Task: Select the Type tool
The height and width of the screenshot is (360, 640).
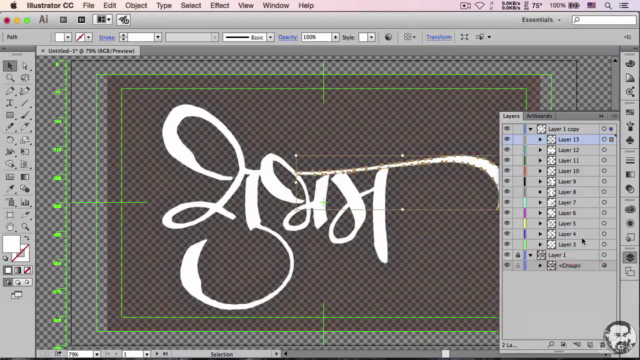Action: click(x=10, y=103)
